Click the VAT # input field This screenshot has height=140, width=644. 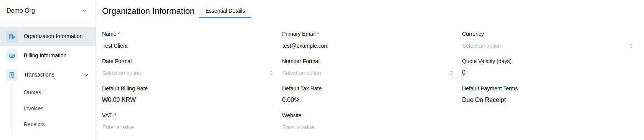point(188,127)
